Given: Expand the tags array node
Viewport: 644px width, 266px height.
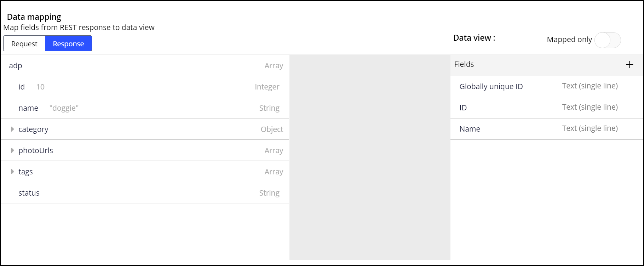Looking at the screenshot, I should click(12, 172).
